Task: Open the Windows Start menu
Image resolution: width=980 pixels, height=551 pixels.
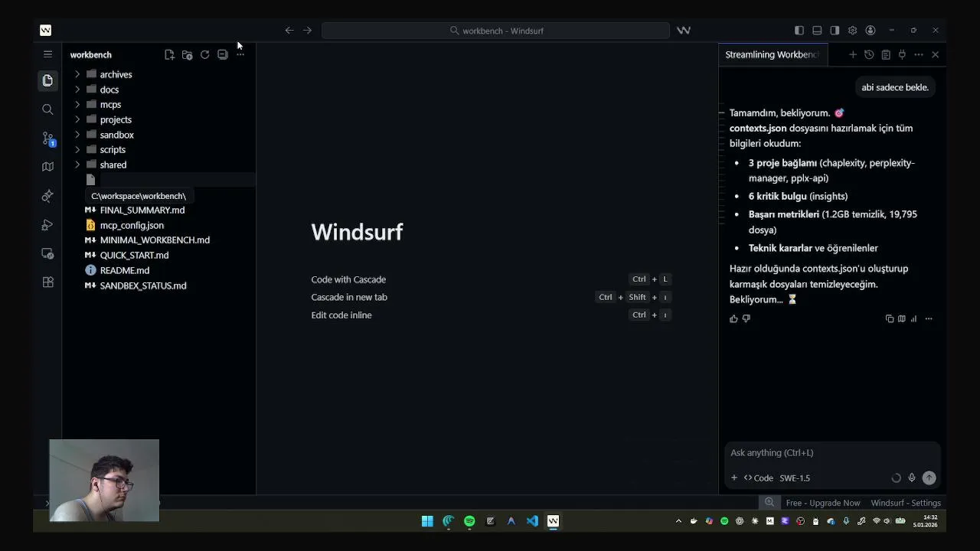Action: tap(427, 521)
